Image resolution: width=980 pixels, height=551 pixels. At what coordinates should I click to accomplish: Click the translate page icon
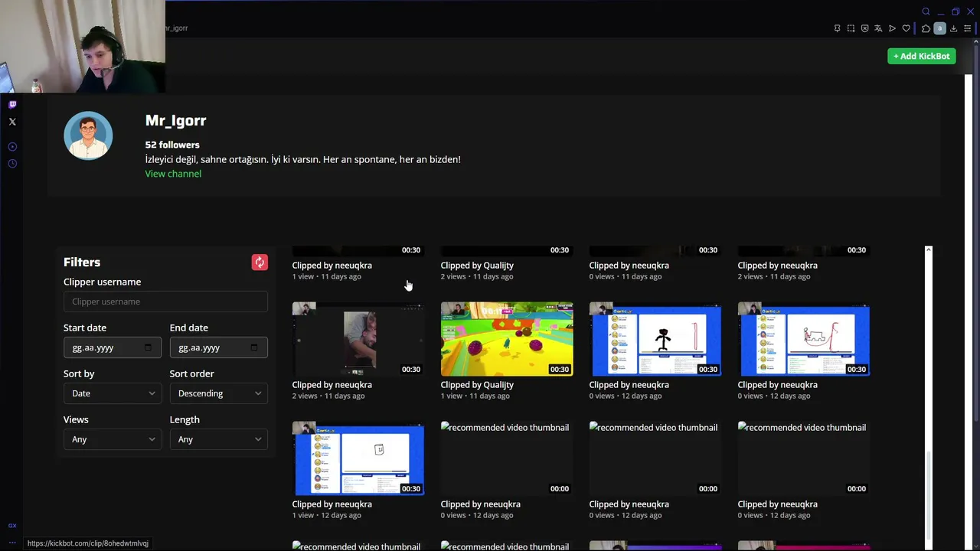pyautogui.click(x=878, y=28)
